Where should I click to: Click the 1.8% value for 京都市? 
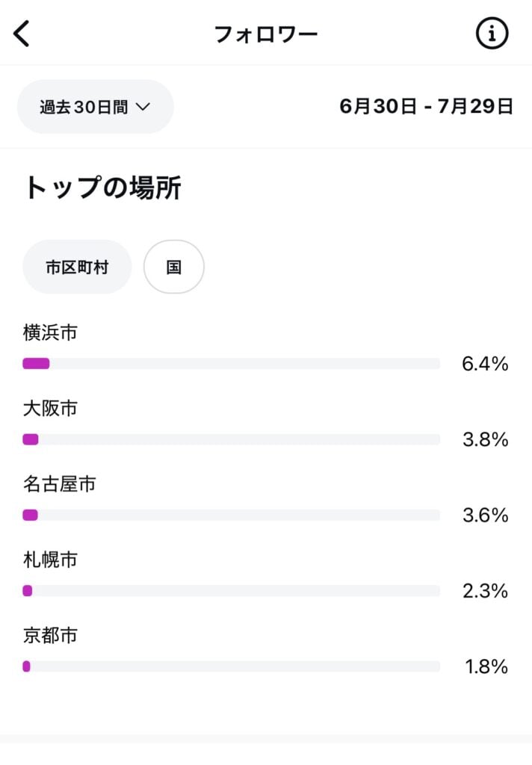486,666
